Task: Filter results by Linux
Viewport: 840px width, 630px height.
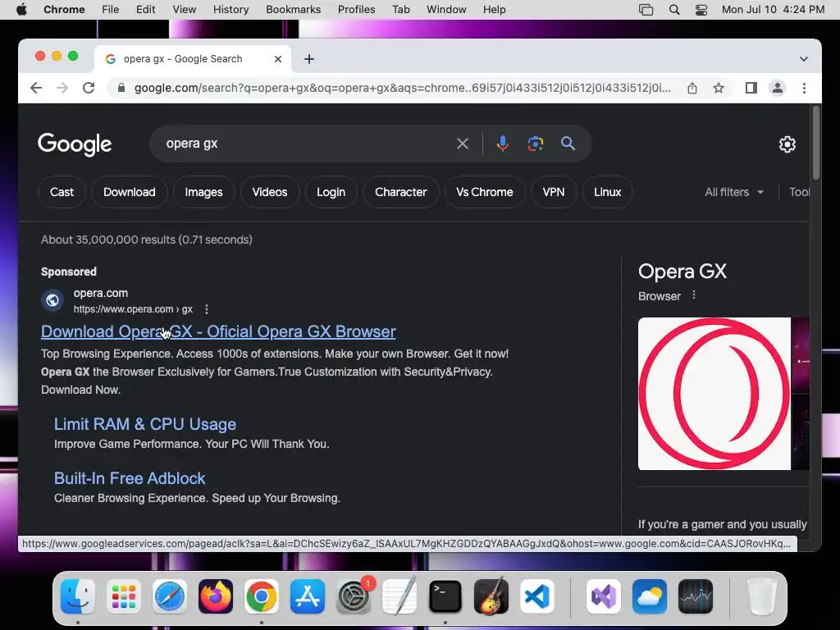Action: click(608, 192)
